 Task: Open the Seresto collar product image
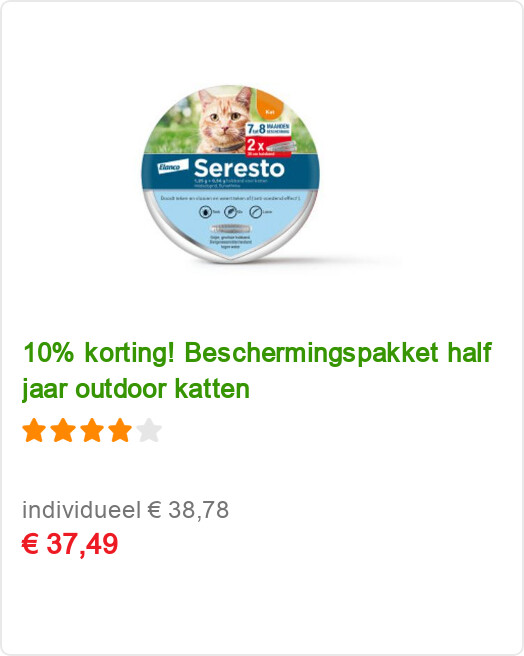(x=230, y=174)
